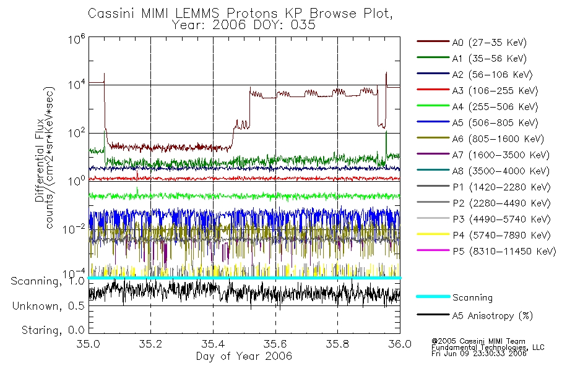Click the Fundamental Technologies, LLC credit line
This screenshot has height=371, width=588.
pos(488,348)
